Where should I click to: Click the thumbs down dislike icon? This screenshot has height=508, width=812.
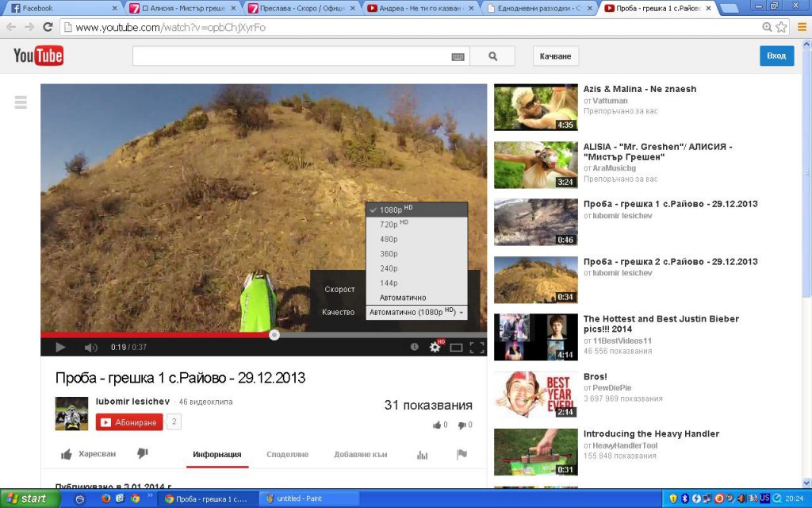143,453
